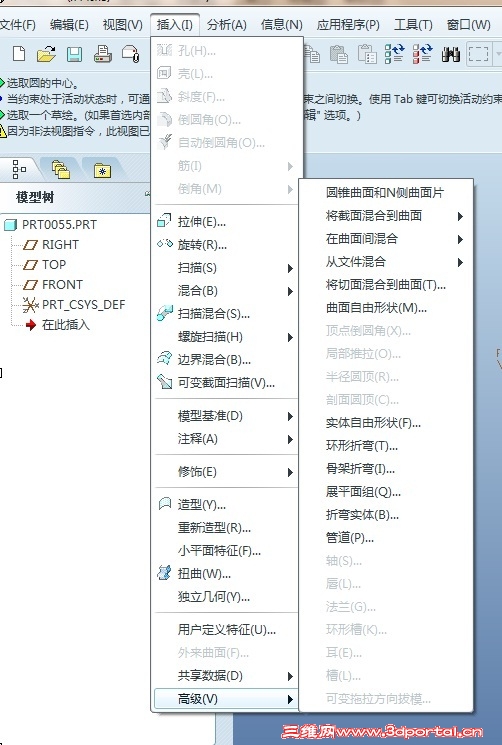
Task: Open the 编辑(E) menu
Action: [x=69, y=24]
